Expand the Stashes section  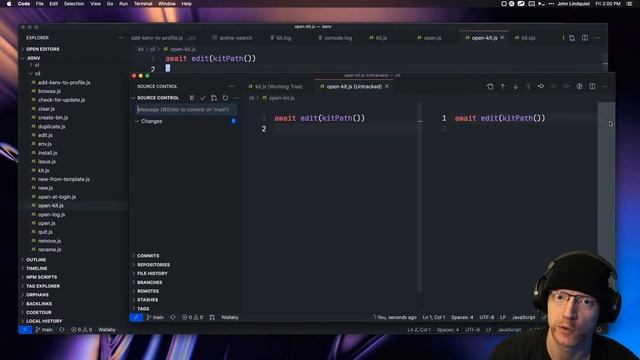tap(147, 300)
